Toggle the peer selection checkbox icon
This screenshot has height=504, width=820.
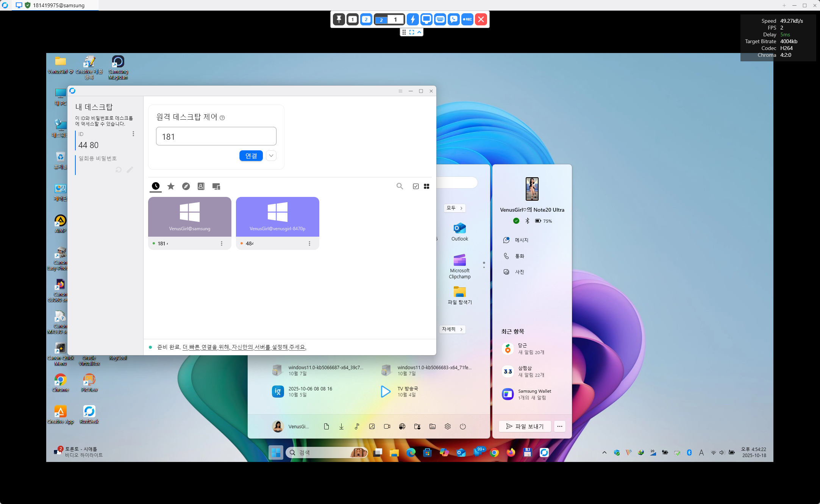415,186
